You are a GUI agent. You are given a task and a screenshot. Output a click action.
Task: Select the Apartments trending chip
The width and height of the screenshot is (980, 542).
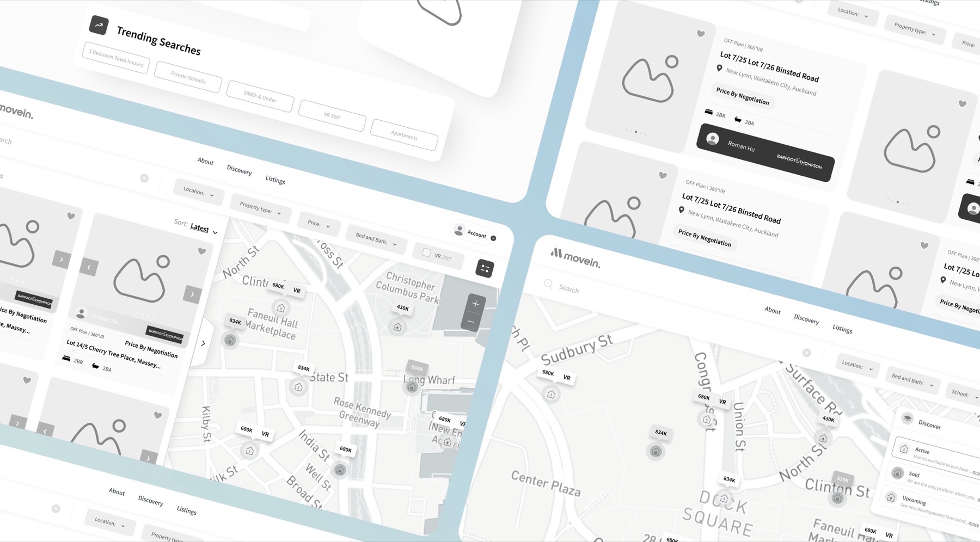click(x=404, y=134)
